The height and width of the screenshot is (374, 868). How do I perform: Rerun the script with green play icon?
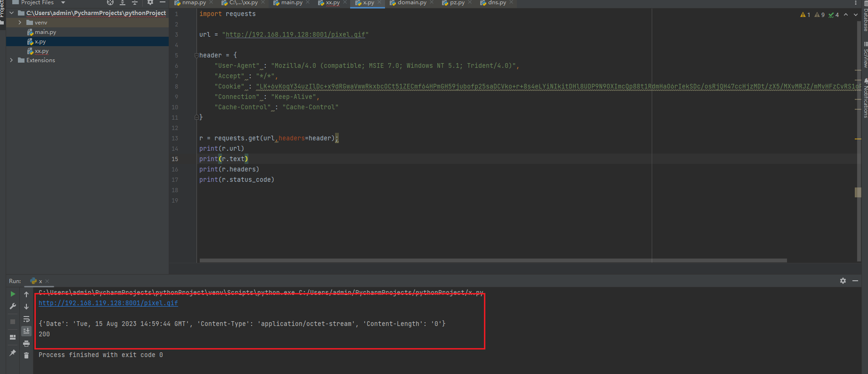[x=13, y=294]
